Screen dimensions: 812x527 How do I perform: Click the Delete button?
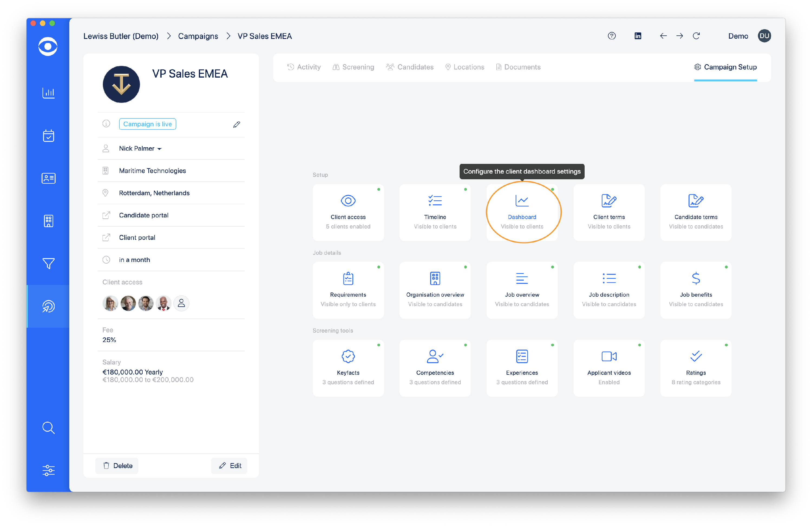(x=117, y=466)
